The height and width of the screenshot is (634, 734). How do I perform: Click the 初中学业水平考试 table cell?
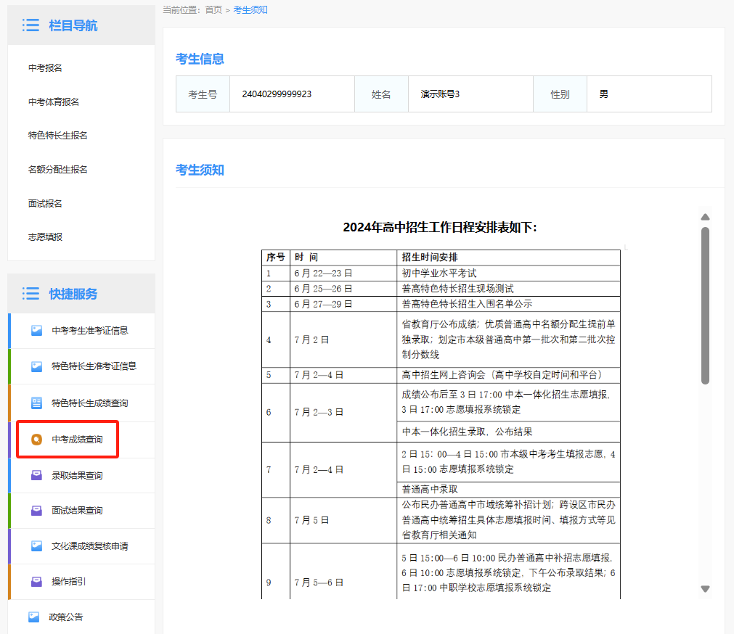508,273
